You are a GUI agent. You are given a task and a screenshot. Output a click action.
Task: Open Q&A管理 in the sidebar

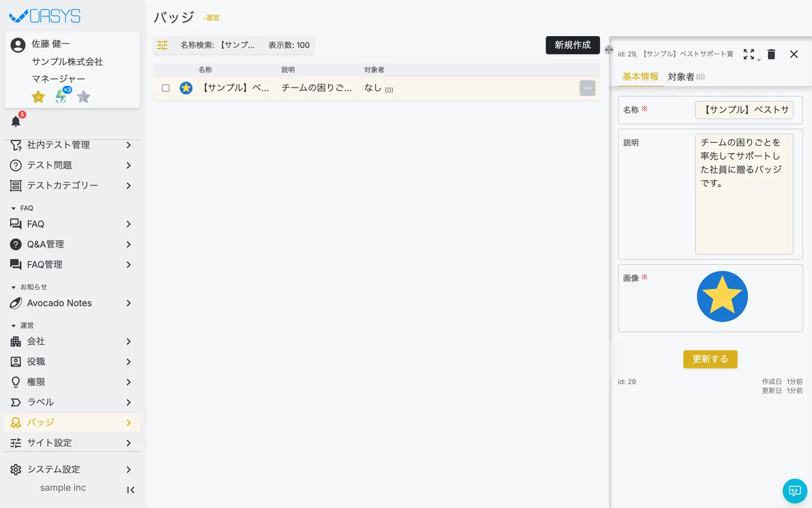pos(72,244)
